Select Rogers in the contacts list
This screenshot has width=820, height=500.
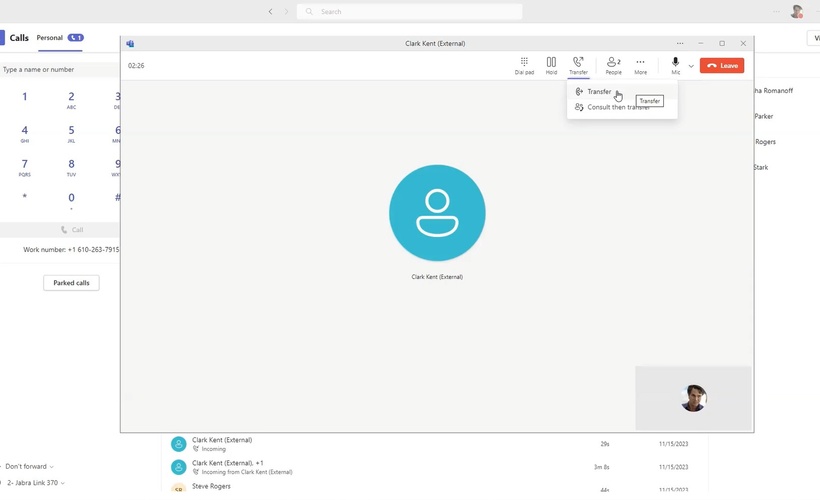[765, 142]
